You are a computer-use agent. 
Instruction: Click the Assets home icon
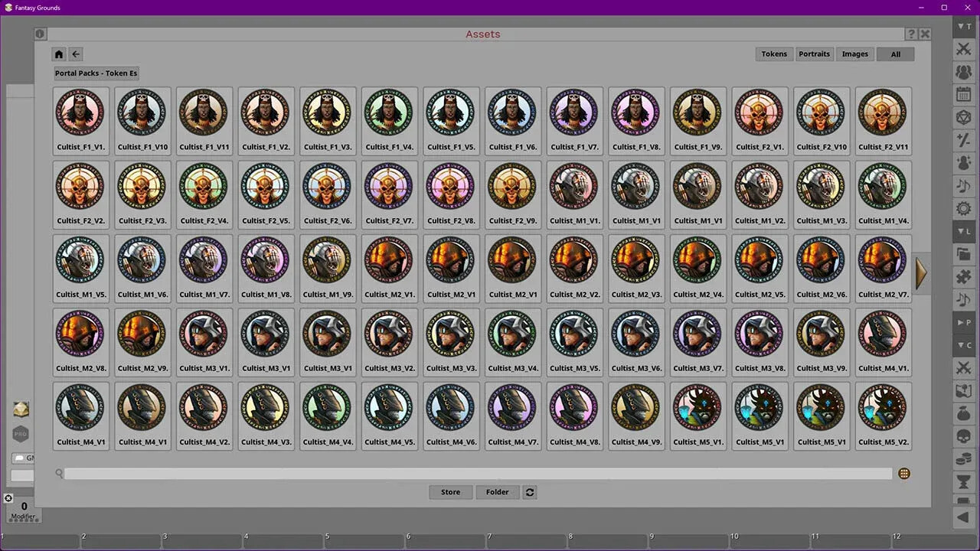point(59,54)
